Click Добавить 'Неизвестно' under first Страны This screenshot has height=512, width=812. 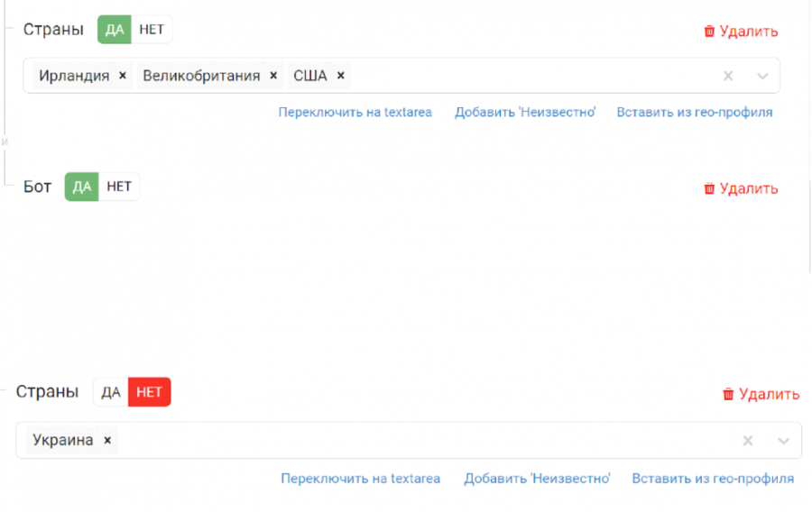[525, 113]
